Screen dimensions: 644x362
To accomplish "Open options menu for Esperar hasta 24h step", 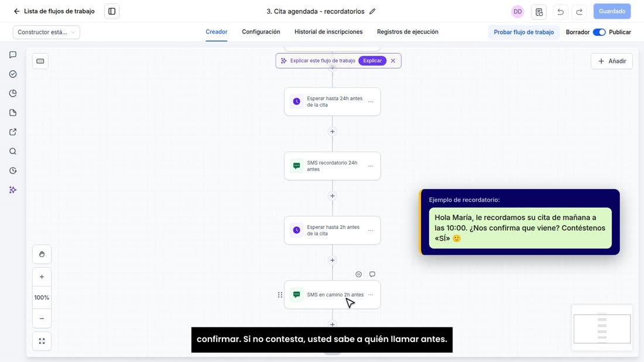I will pyautogui.click(x=371, y=101).
